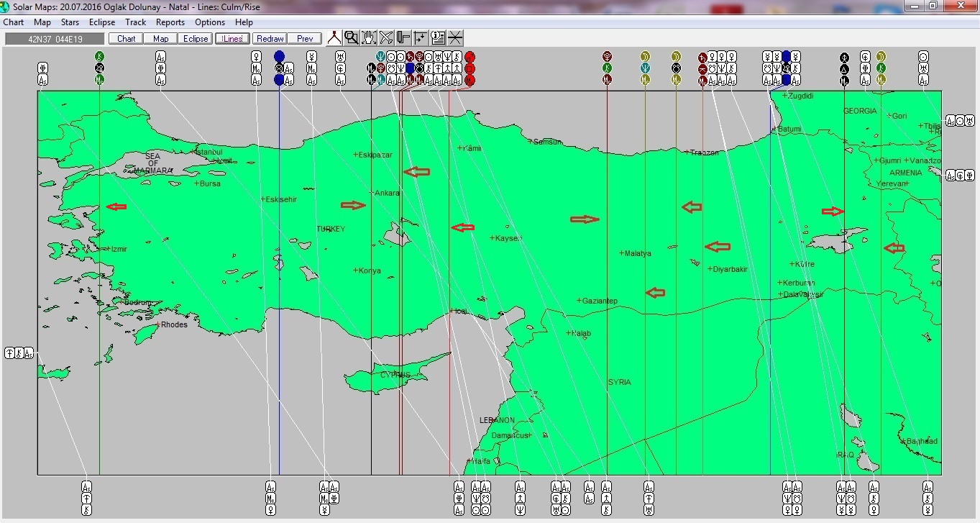The width and height of the screenshot is (980, 523).
Task: Click the Prev button
Action: [305, 39]
